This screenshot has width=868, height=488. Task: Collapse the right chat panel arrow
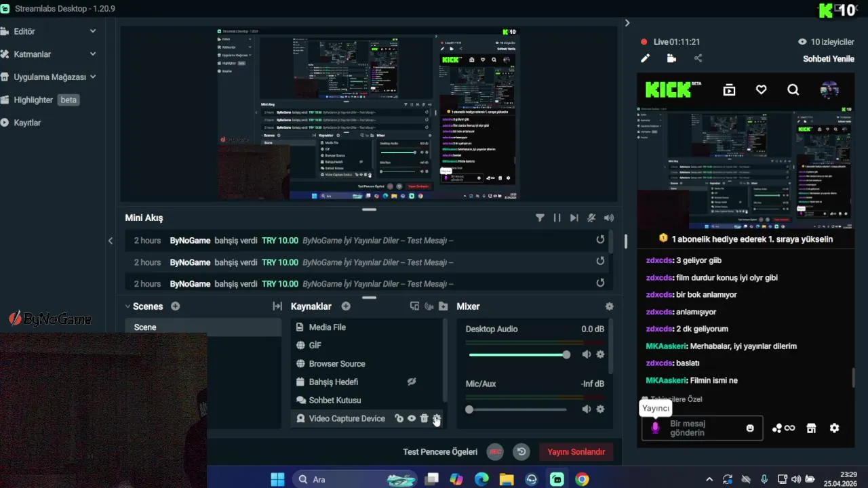click(627, 23)
